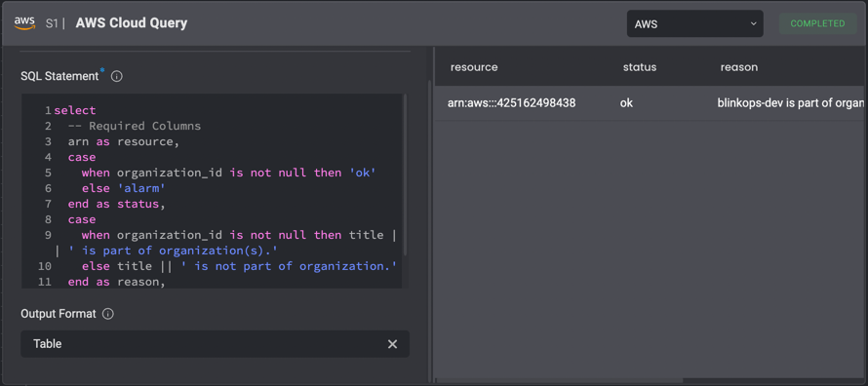Clear the Table output format selection
The height and width of the screenshot is (386, 868).
click(392, 344)
